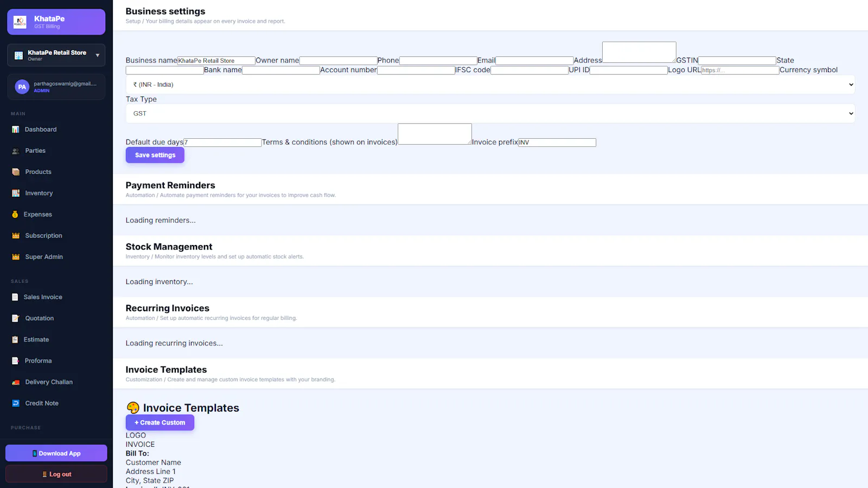Image resolution: width=868 pixels, height=488 pixels.
Task: Focus the Business name field
Action: coord(216,61)
